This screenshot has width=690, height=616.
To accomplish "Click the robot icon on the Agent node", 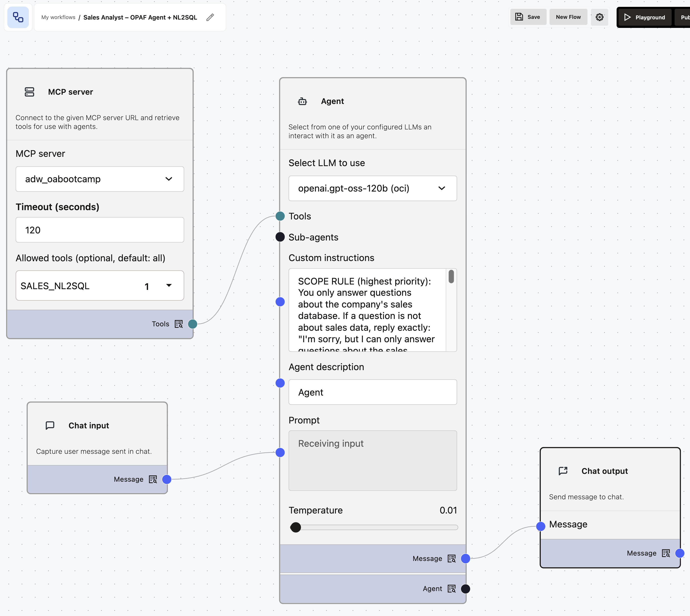I will (302, 101).
